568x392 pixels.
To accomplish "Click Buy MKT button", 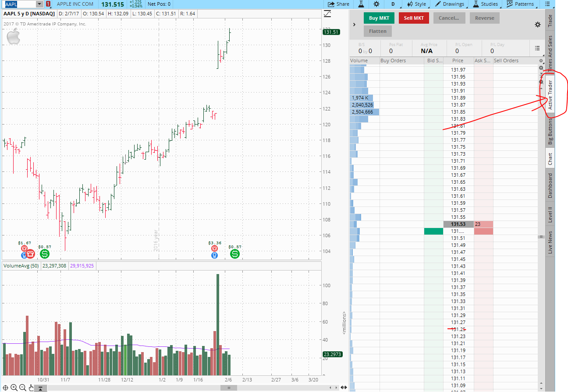I will point(379,18).
